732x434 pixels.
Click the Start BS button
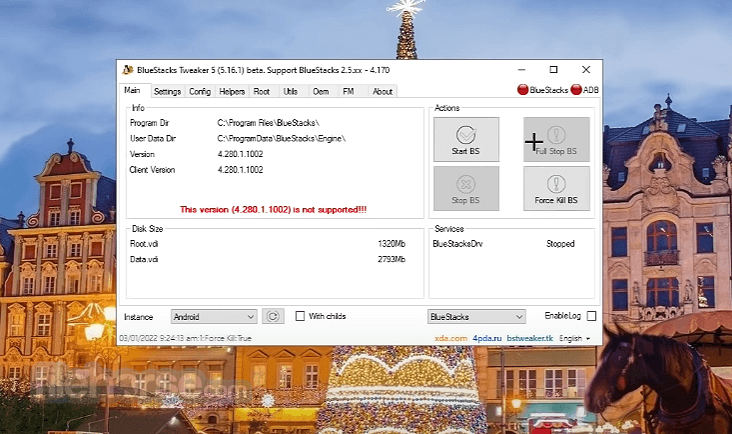pyautogui.click(x=466, y=139)
